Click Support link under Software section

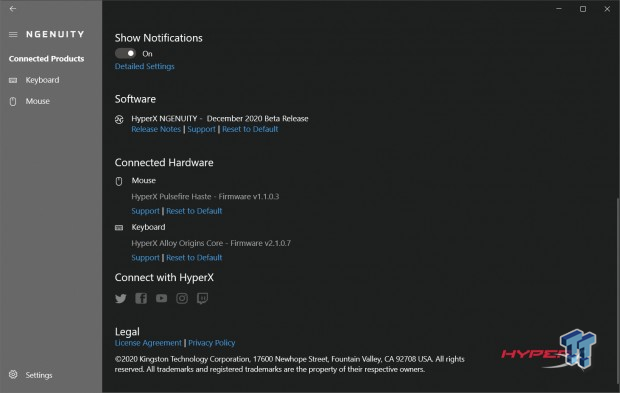pos(202,129)
